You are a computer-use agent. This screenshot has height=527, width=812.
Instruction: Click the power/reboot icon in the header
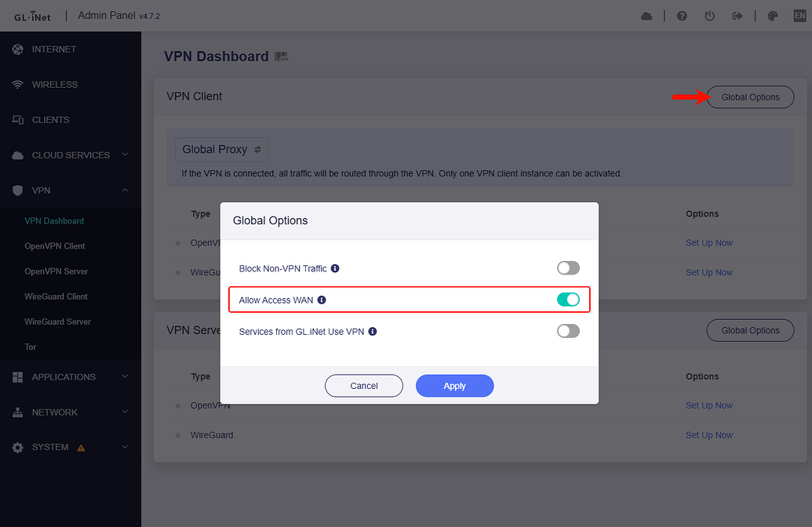709,16
